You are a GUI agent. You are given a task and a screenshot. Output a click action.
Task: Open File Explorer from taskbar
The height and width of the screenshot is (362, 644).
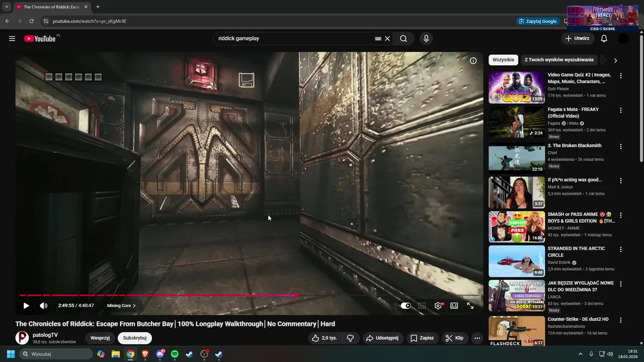click(116, 354)
